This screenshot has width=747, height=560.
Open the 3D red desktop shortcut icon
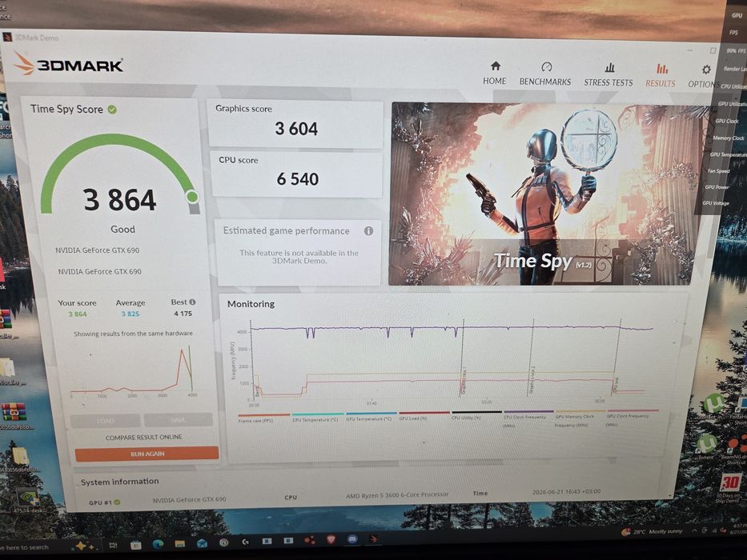click(x=730, y=482)
